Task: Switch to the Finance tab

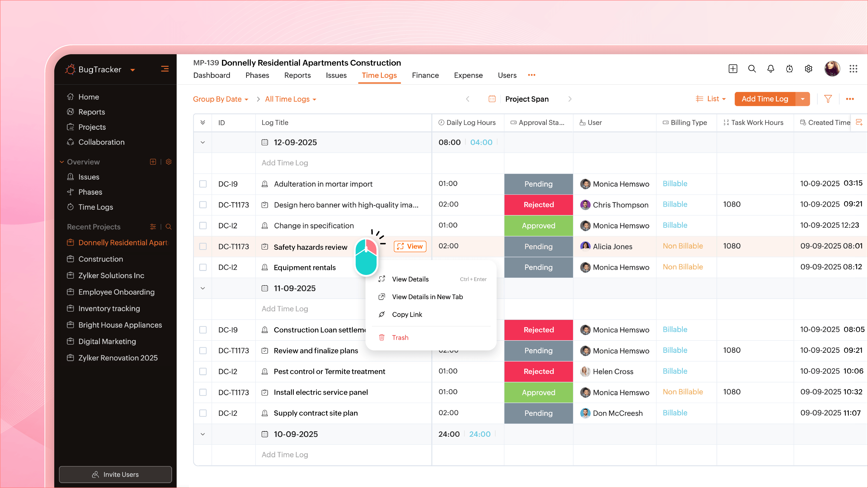Action: pos(425,75)
